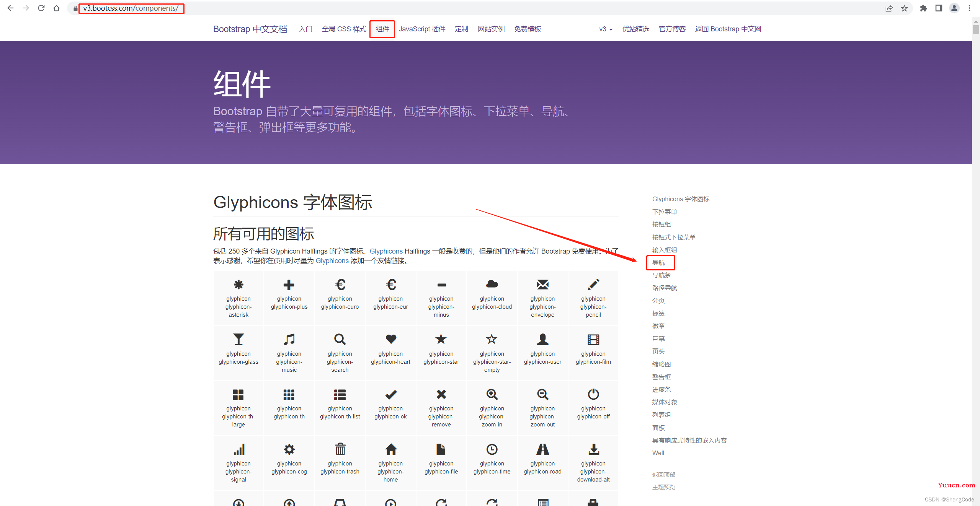980x506 pixels.
Task: Click the glyphicon-search magnifier icon
Action: tap(340, 339)
